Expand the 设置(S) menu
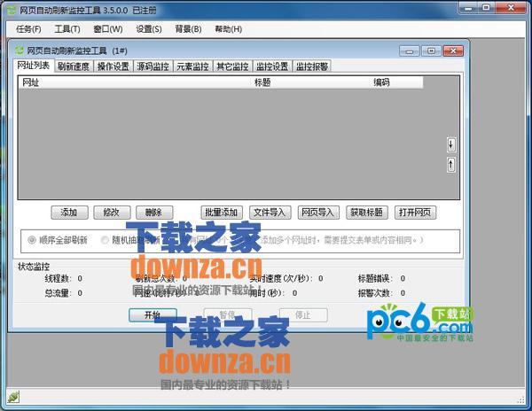This screenshot has height=411, width=532. [149, 29]
